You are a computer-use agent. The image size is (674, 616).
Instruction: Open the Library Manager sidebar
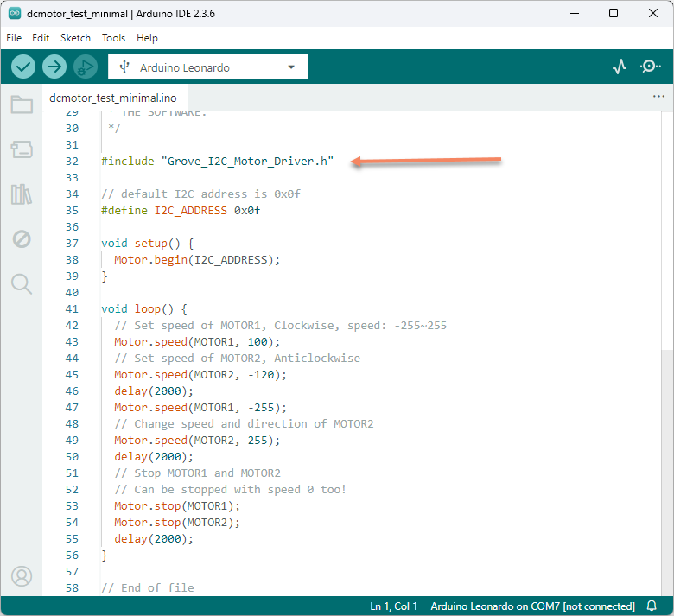(x=22, y=194)
